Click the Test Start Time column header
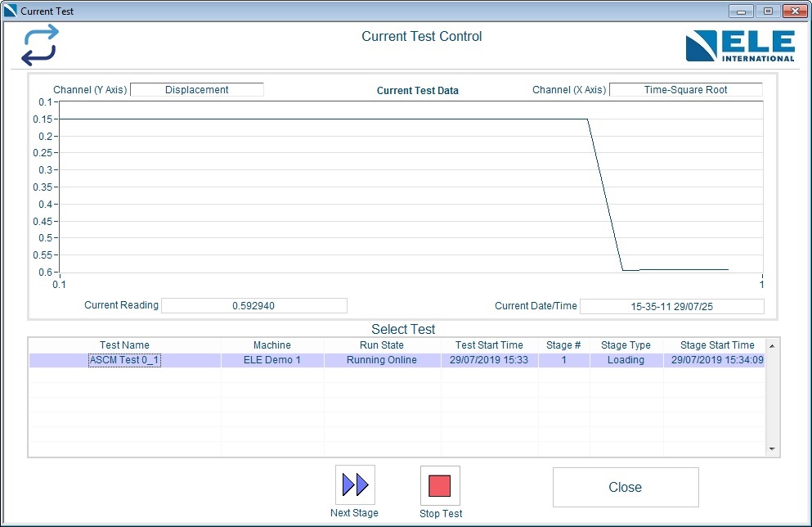The height and width of the screenshot is (527, 812). click(x=489, y=345)
